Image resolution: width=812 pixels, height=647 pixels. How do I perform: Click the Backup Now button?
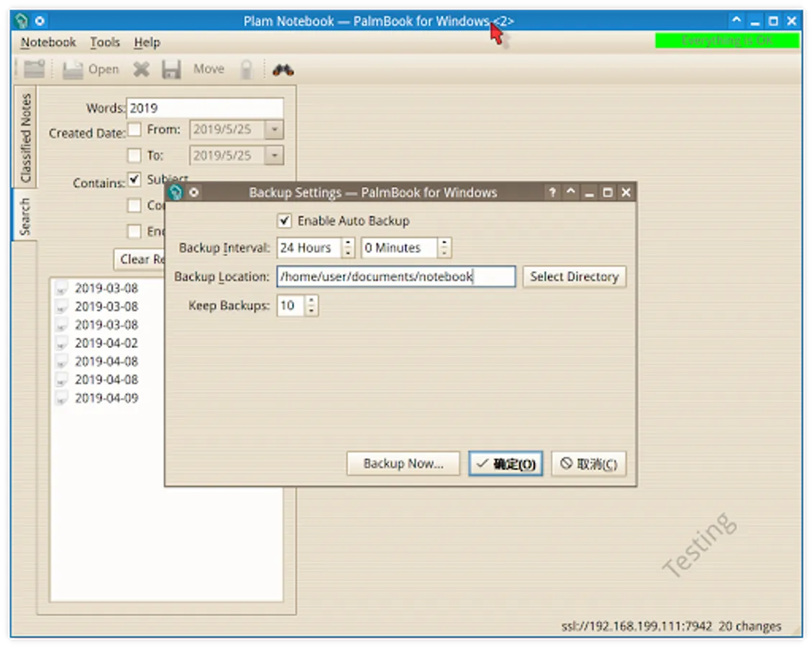click(x=403, y=463)
